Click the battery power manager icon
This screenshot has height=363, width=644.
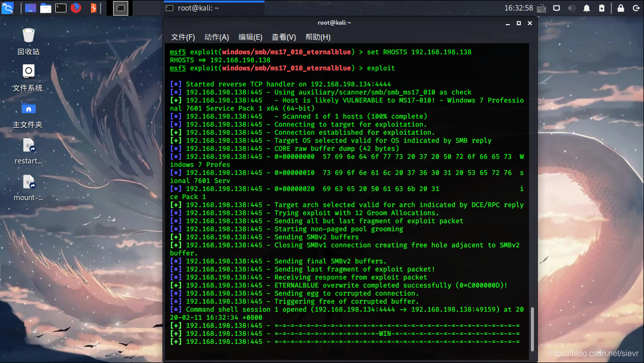(x=602, y=8)
